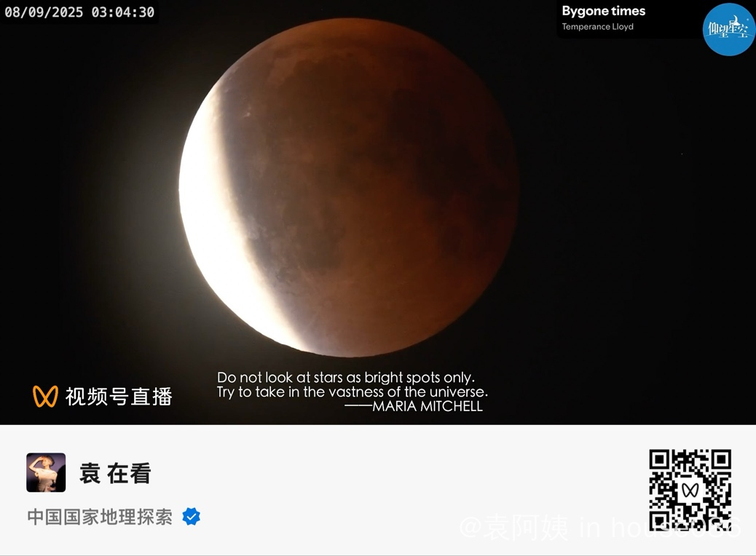Click the 视频号直播 label

tap(119, 397)
